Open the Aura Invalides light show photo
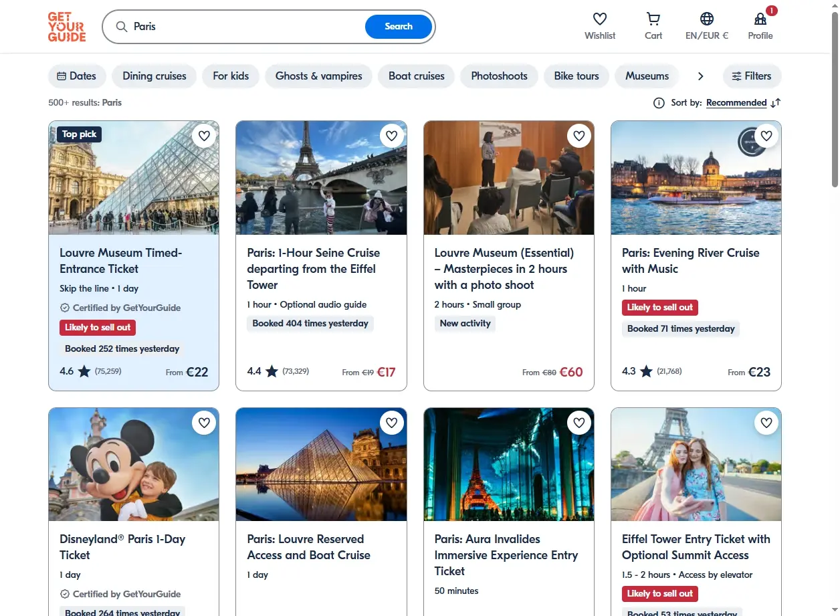 509,464
